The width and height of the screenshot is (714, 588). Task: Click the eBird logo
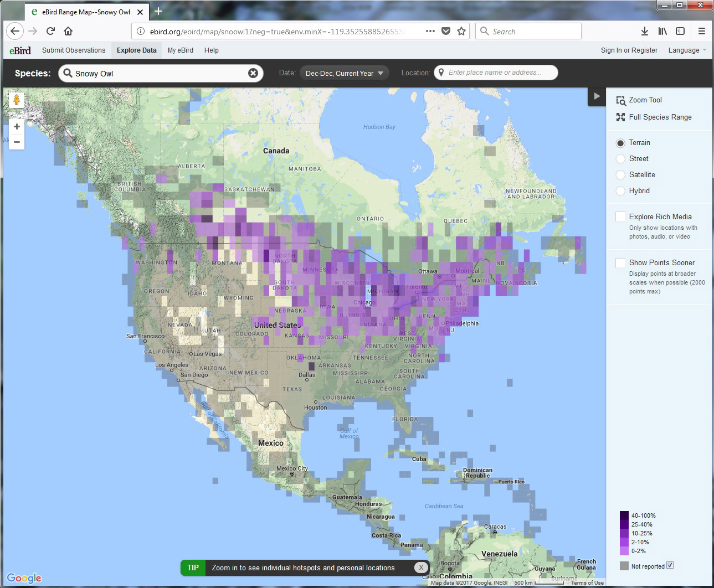click(20, 50)
